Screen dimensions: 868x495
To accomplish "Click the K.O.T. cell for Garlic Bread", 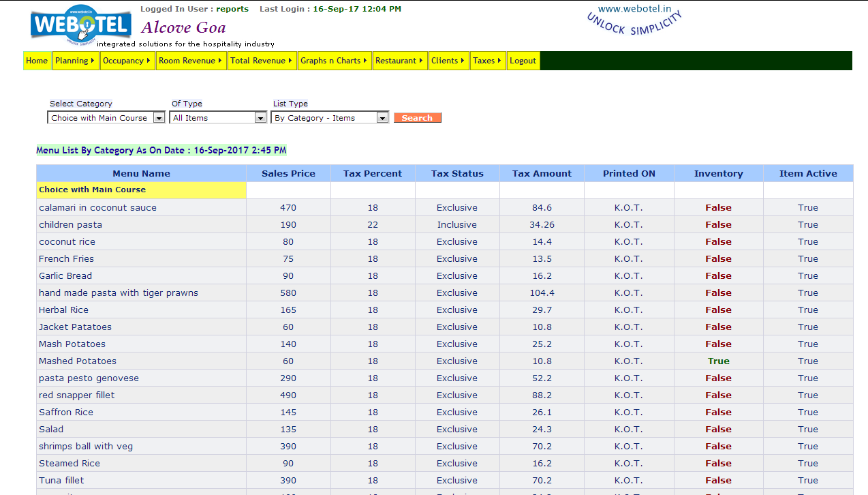I will tap(628, 276).
